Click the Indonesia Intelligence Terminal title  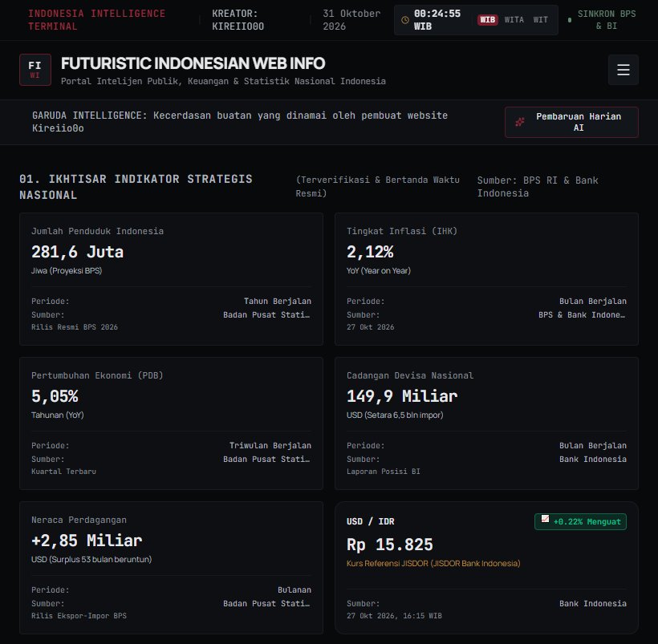click(x=97, y=20)
